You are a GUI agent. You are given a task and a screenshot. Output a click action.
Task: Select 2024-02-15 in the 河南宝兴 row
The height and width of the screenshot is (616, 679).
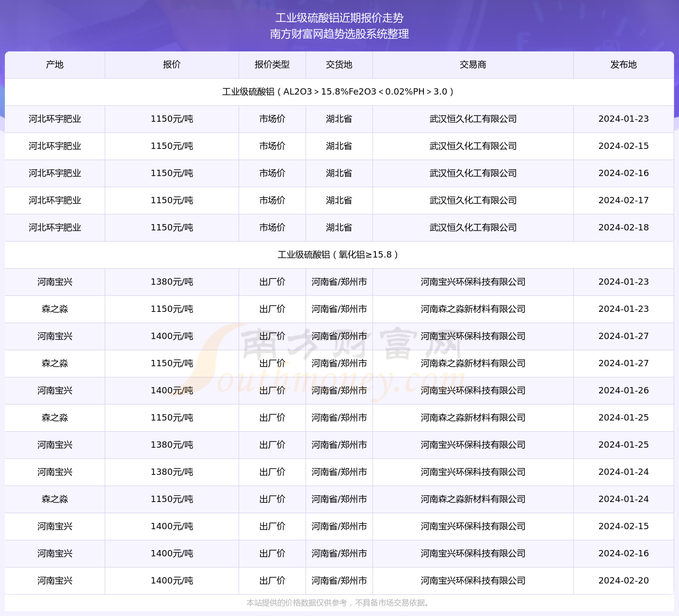[624, 526]
